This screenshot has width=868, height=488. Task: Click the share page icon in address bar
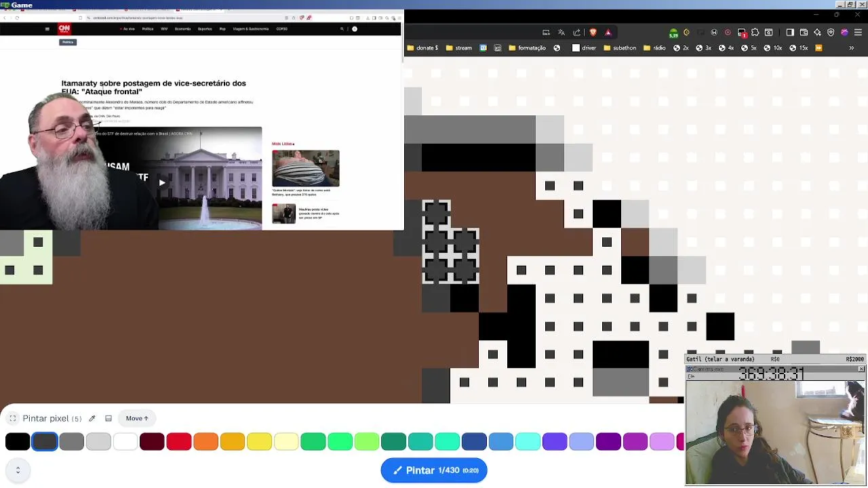click(x=577, y=33)
